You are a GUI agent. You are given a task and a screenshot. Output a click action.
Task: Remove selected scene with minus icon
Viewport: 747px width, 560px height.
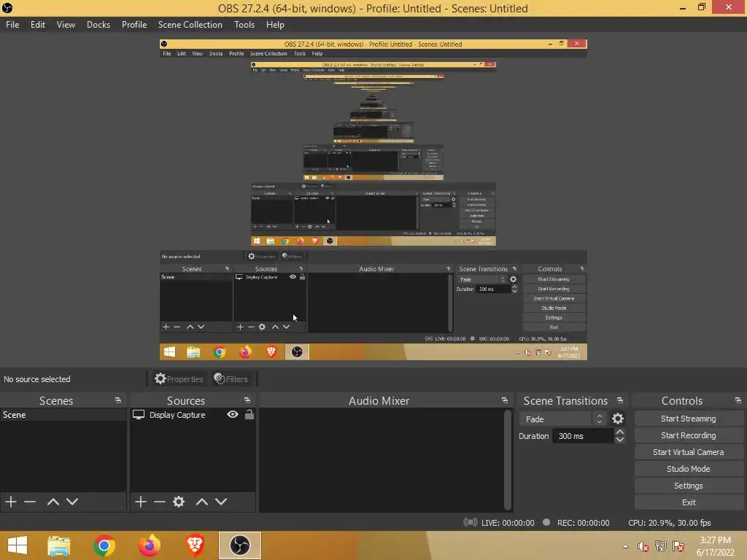coord(30,502)
